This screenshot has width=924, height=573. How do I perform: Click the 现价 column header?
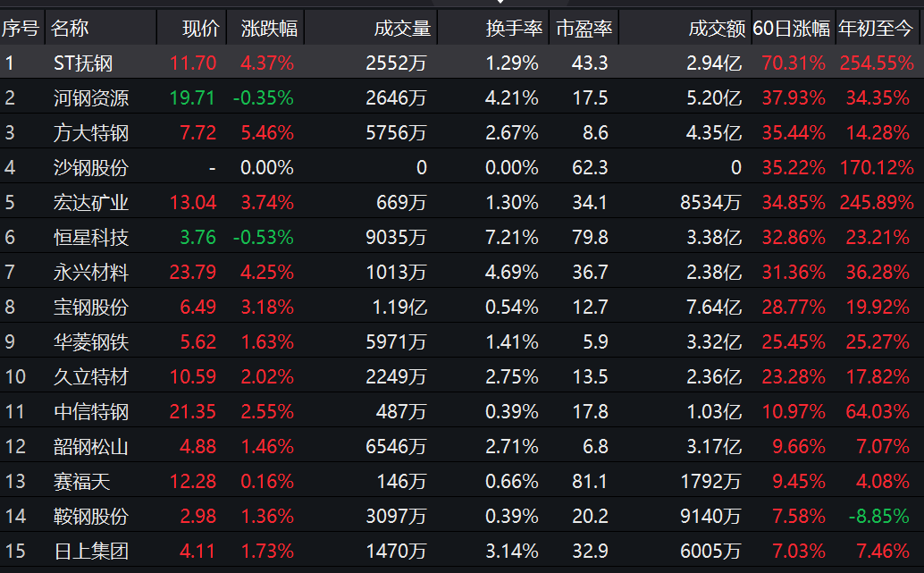click(x=200, y=29)
